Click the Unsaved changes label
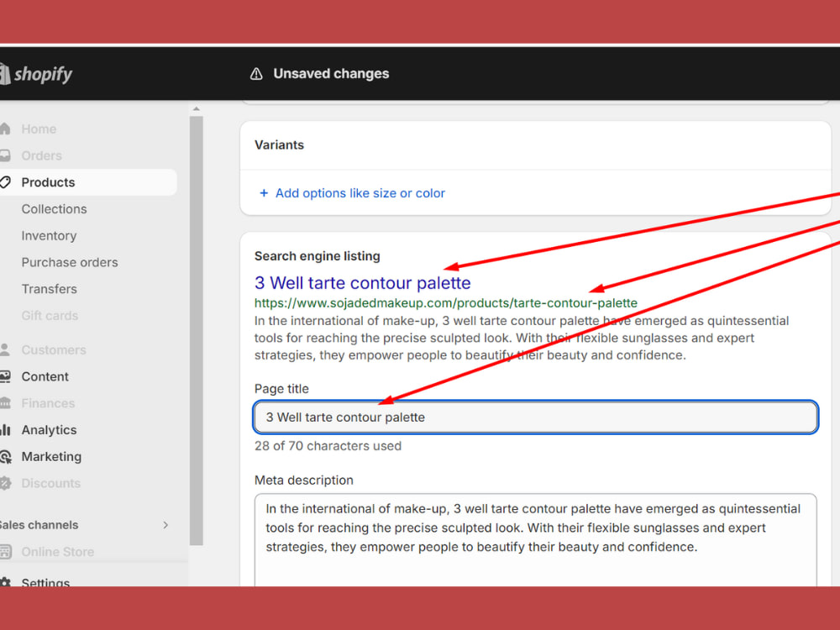The image size is (840, 630). pyautogui.click(x=331, y=74)
